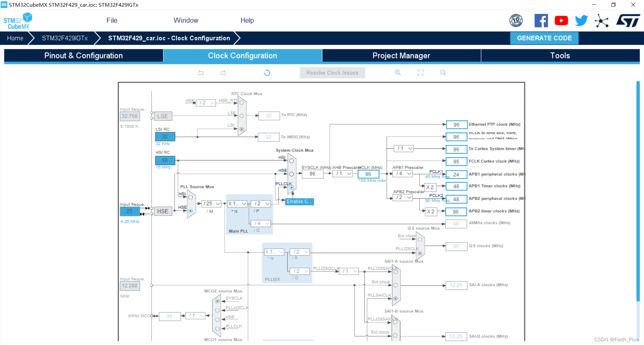Select SYSCLK in MCO2 source Mux
This screenshot has width=644, height=345.
click(x=217, y=301)
